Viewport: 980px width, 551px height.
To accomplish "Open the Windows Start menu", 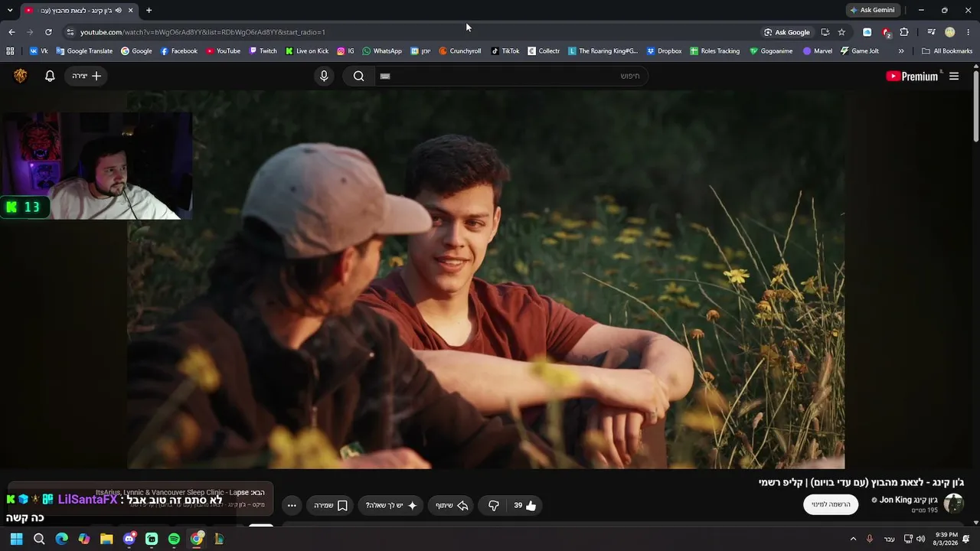I will [x=16, y=539].
